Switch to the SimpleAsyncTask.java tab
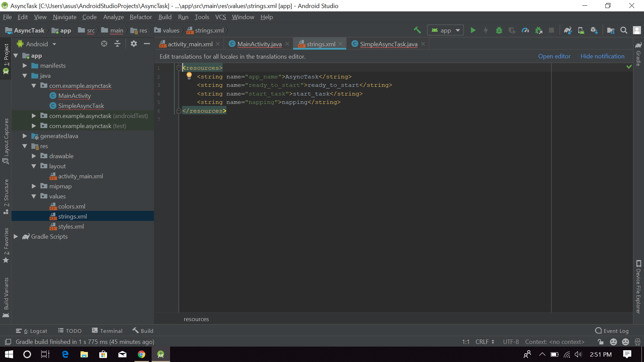Viewport: 644px width, 362px height. tap(388, 44)
